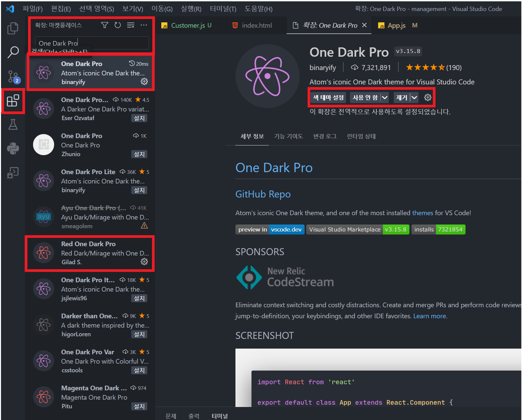Click the VS Code logo in title bar
Image resolution: width=522 pixels, height=420 pixels.
click(10, 9)
